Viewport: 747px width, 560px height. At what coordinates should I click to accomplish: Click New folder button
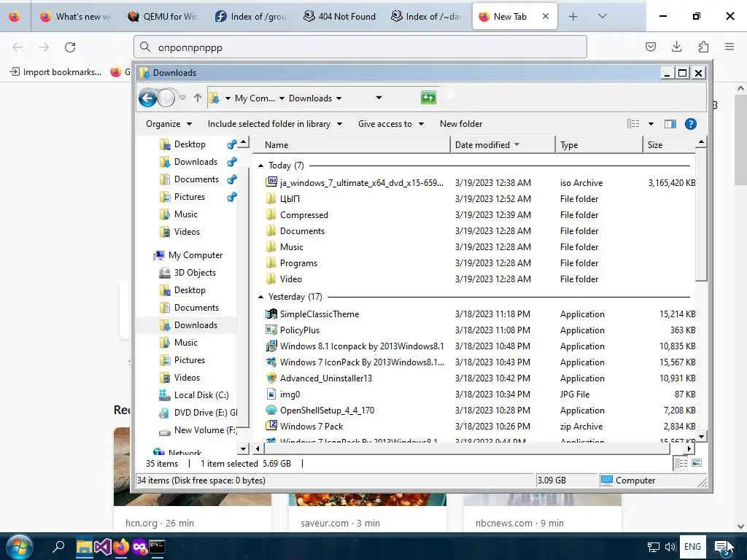tap(461, 124)
